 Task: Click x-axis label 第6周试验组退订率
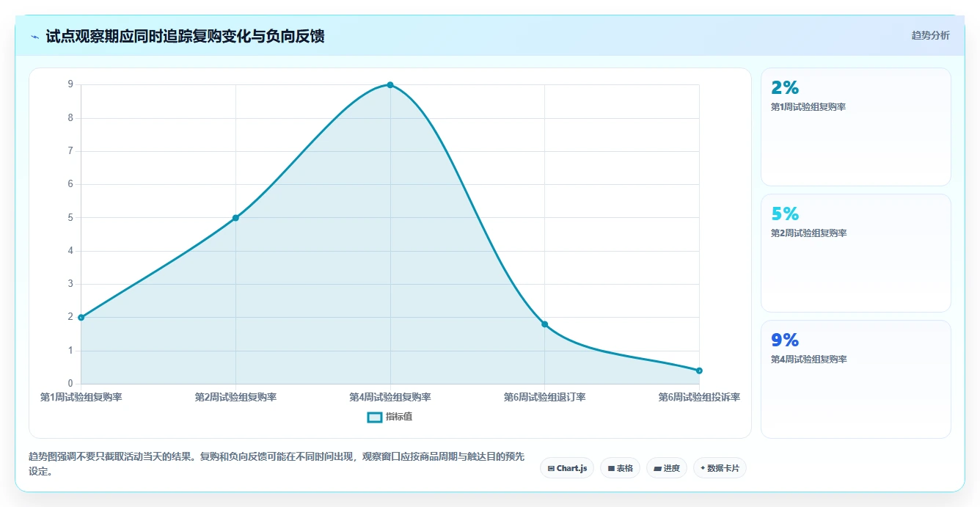click(x=544, y=397)
